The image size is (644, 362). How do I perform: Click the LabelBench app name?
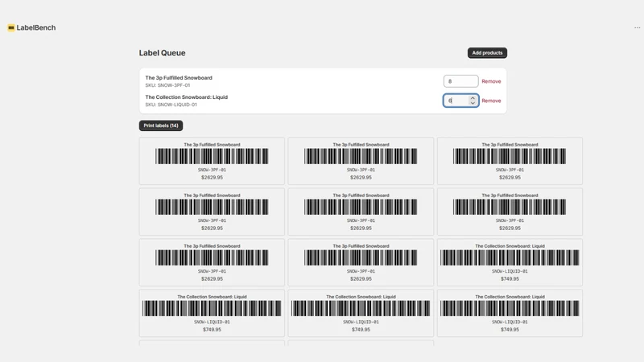[36, 27]
